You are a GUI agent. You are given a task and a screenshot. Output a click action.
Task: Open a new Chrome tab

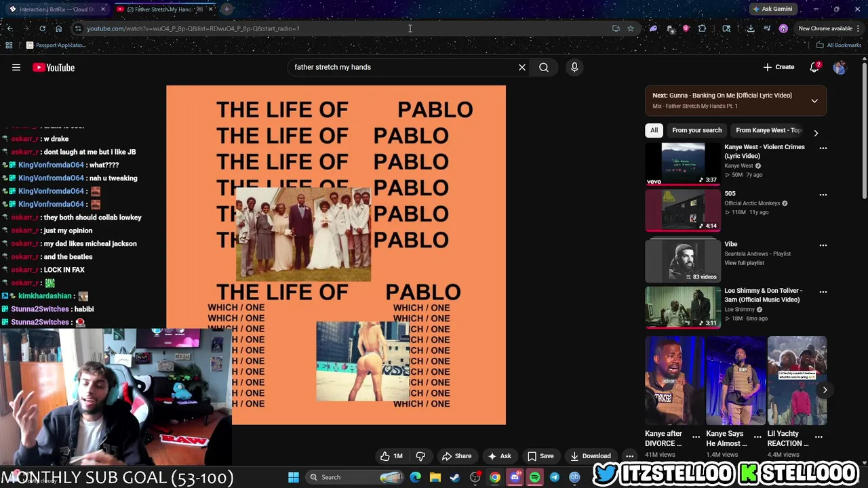(x=227, y=9)
